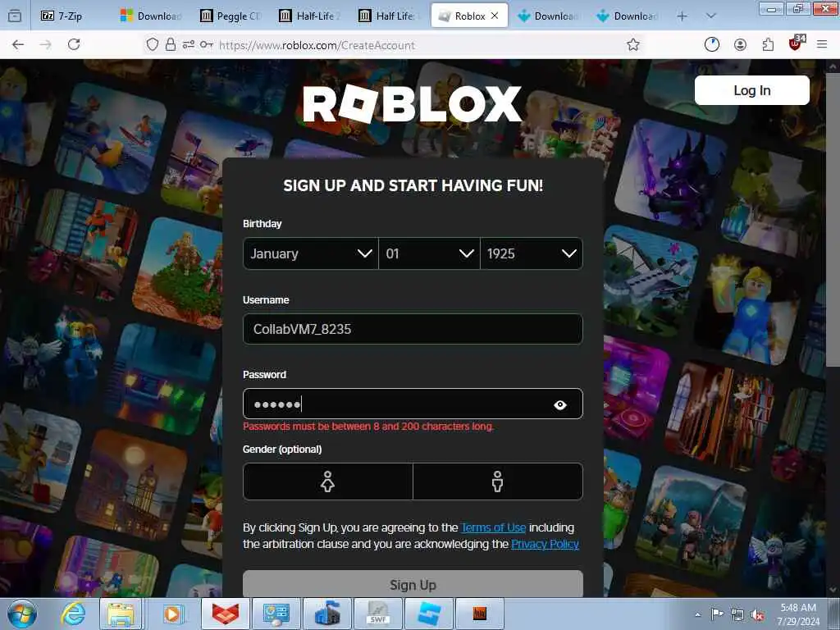Launch Internet Explorer from the taskbar
840x630 pixels.
click(73, 614)
